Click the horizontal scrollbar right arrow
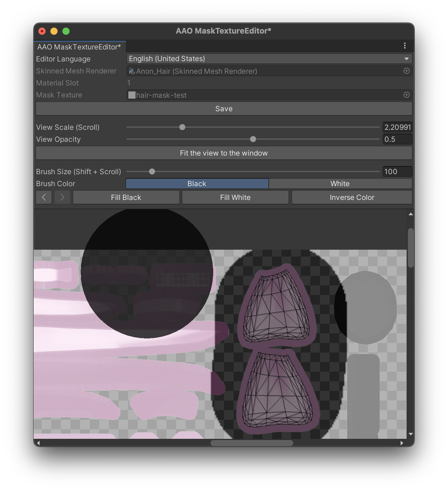Screen dimensions: 448x491 (x=402, y=443)
